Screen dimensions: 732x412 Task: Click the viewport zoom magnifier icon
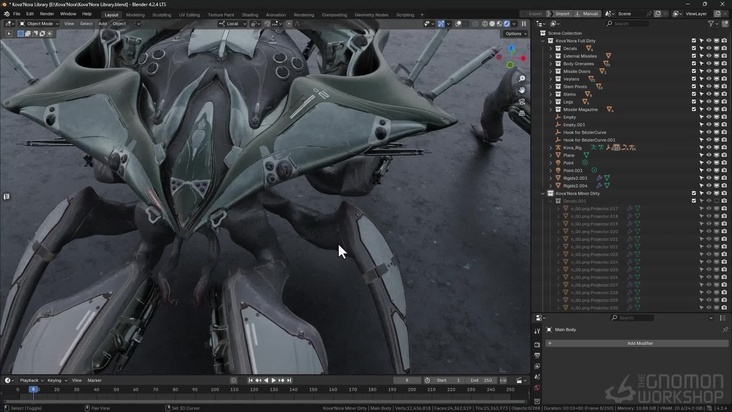coord(522,78)
